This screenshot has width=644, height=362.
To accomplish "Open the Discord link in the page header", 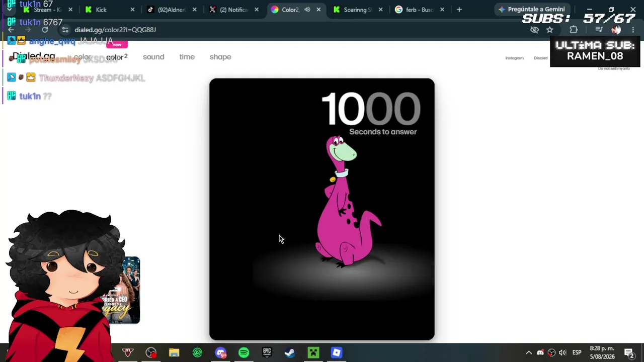I will tap(541, 58).
